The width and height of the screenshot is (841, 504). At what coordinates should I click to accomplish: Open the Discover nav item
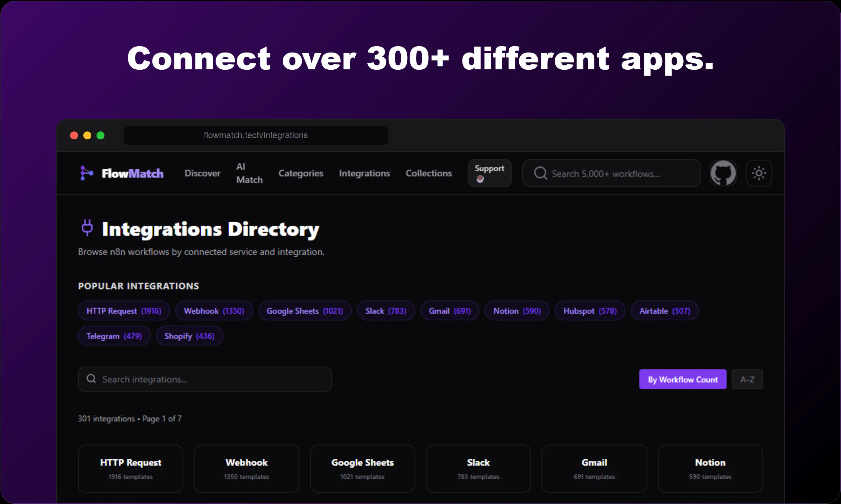point(202,173)
